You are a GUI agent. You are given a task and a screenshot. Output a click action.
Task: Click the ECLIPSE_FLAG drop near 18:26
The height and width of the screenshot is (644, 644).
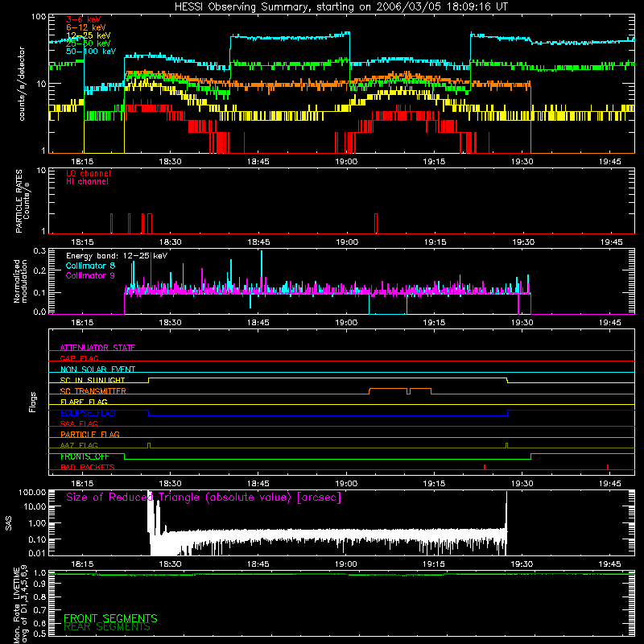click(x=149, y=413)
